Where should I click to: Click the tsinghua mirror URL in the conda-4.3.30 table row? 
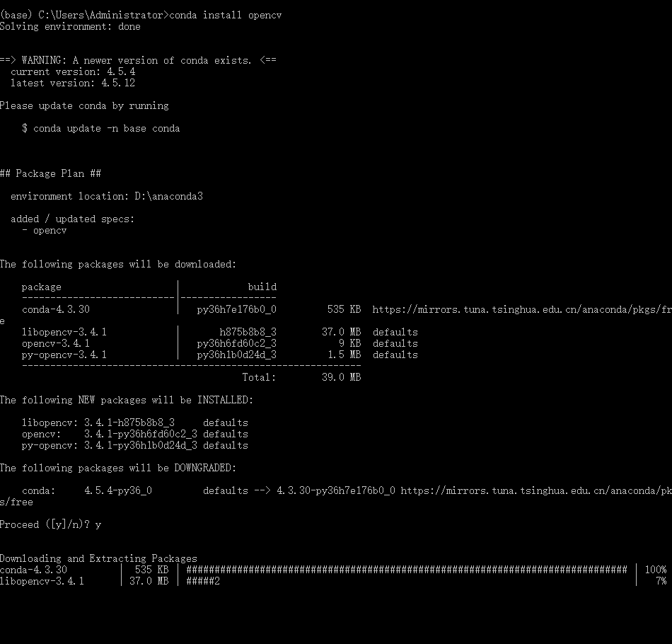tap(522, 309)
